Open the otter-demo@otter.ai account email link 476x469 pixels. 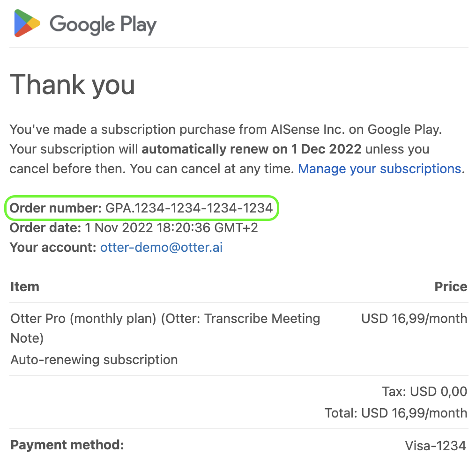(x=161, y=247)
